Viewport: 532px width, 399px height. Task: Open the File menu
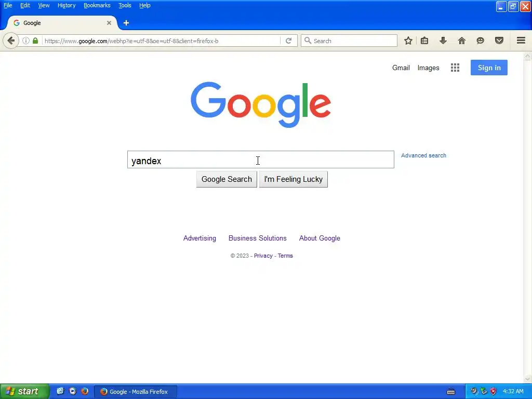tap(8, 5)
